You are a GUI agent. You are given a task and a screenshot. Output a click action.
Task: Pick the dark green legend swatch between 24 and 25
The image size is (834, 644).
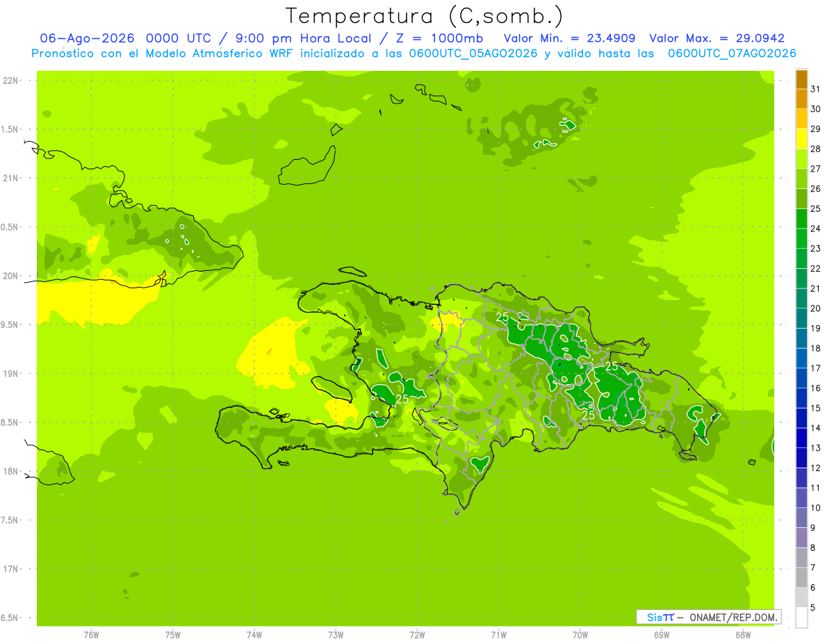801,219
